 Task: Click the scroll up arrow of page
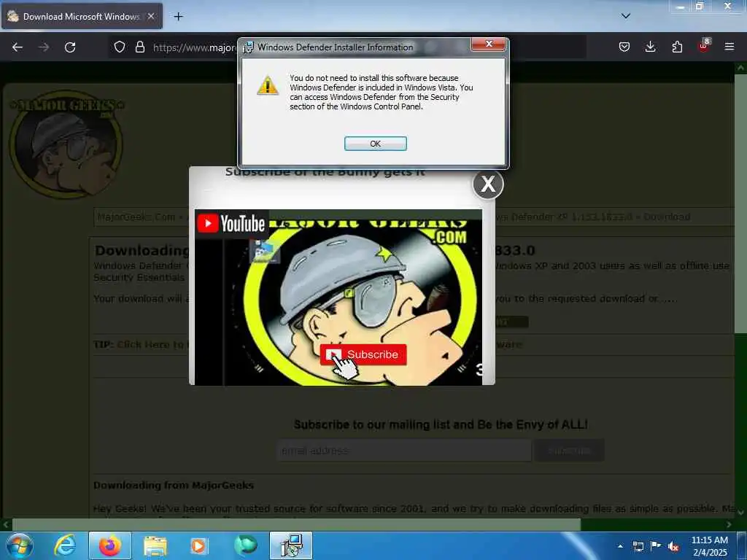[740, 68]
